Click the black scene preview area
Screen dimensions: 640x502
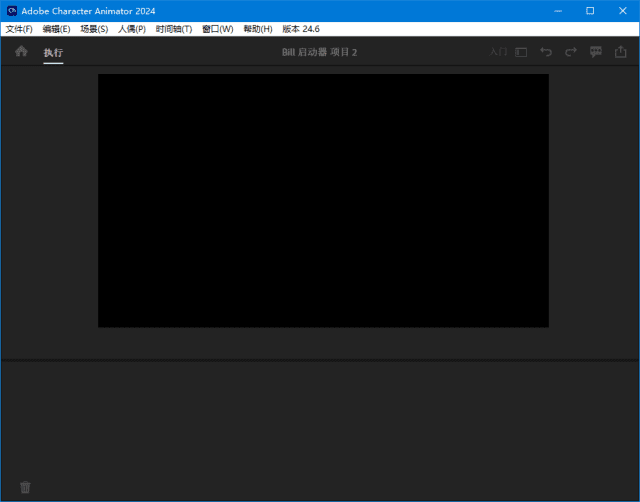click(x=323, y=200)
